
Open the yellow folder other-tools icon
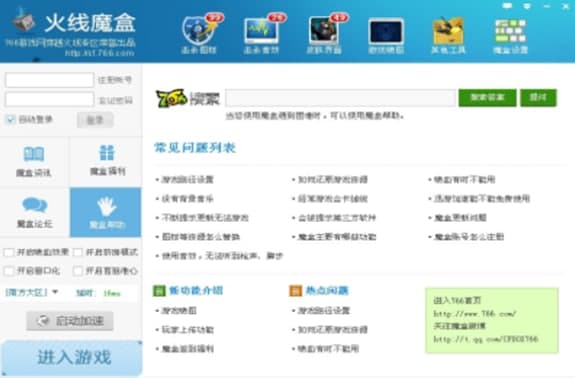[x=448, y=35]
